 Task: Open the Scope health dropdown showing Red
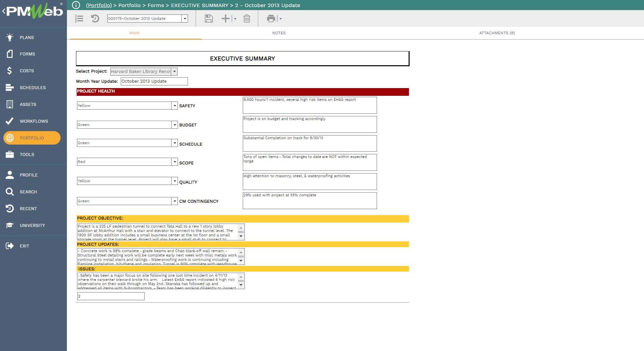point(174,162)
